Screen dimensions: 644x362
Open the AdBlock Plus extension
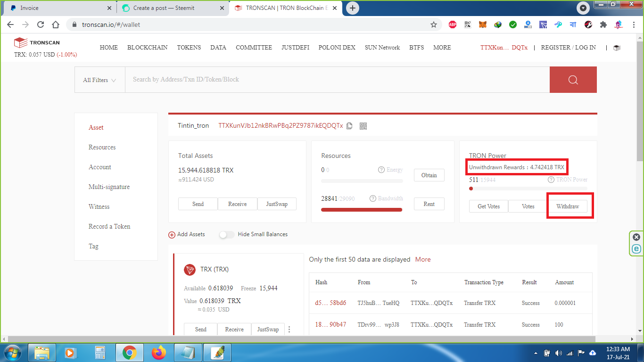click(x=453, y=25)
